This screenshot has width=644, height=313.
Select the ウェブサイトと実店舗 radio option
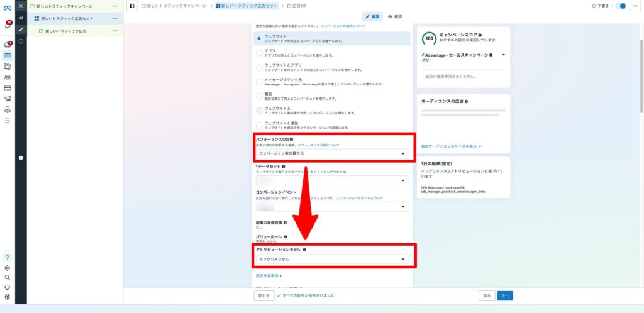point(258,111)
